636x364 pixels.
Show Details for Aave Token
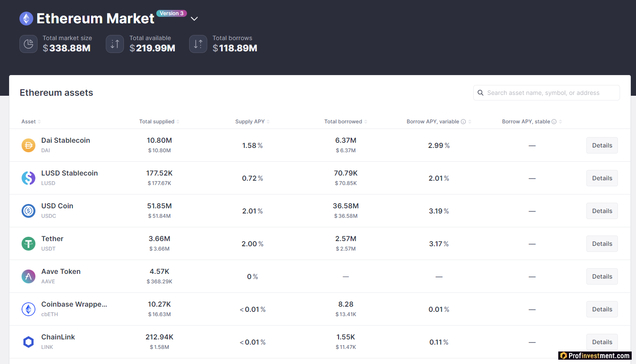602,276
